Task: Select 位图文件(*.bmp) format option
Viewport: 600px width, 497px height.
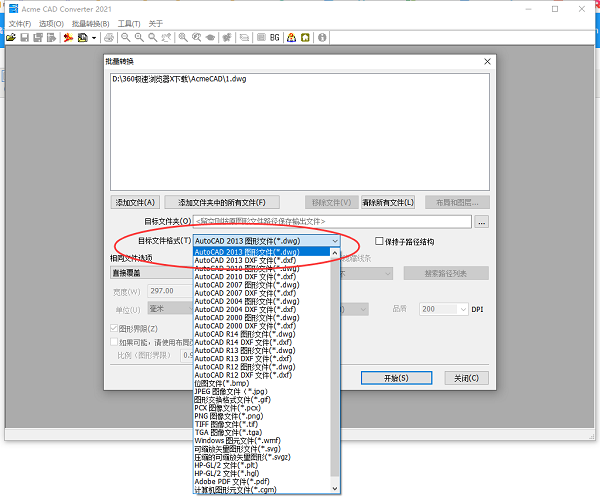Action: pyautogui.click(x=262, y=383)
